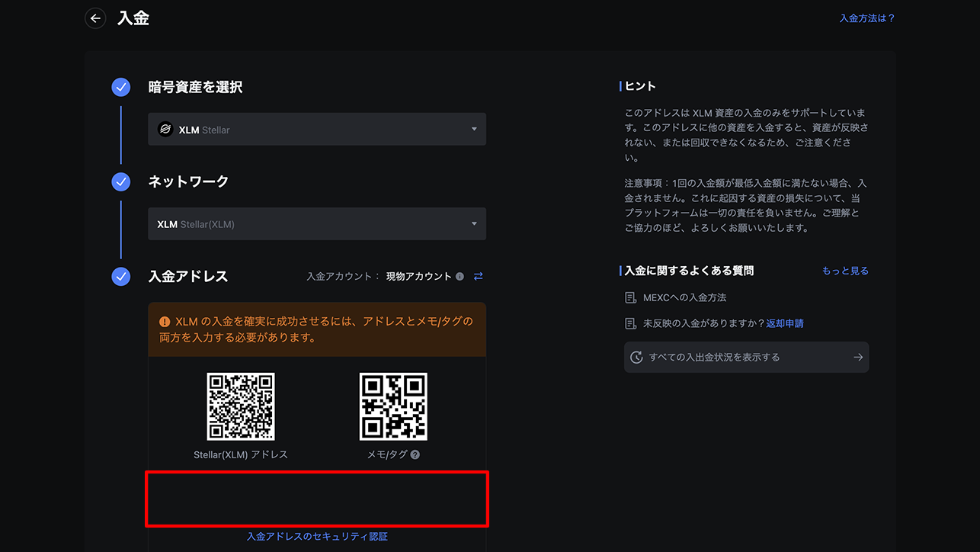This screenshot has width=980, height=552.
Task: Click the XLM memo/tag warning message
Action: tap(317, 329)
